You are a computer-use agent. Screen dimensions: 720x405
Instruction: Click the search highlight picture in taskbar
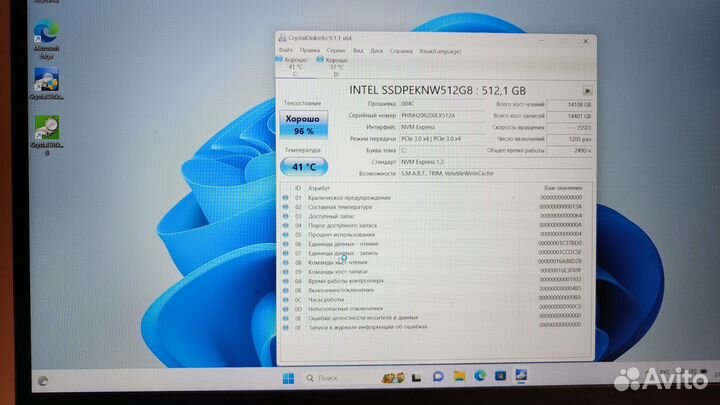(x=393, y=377)
